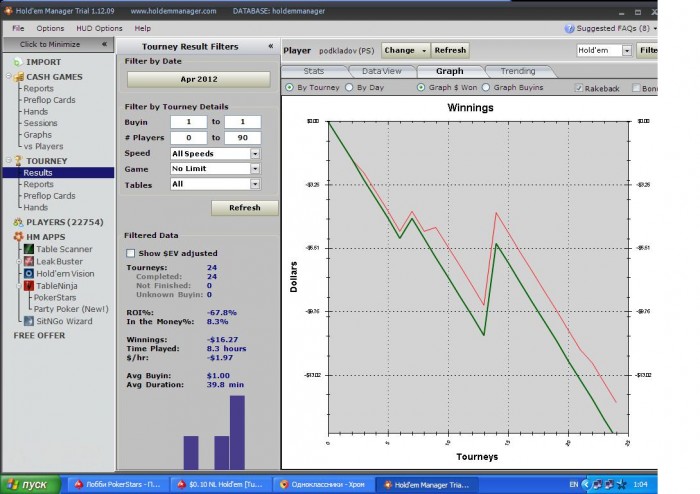The image size is (700, 494).
Task: Click the EN language indicator in tray
Action: pyautogui.click(x=574, y=484)
